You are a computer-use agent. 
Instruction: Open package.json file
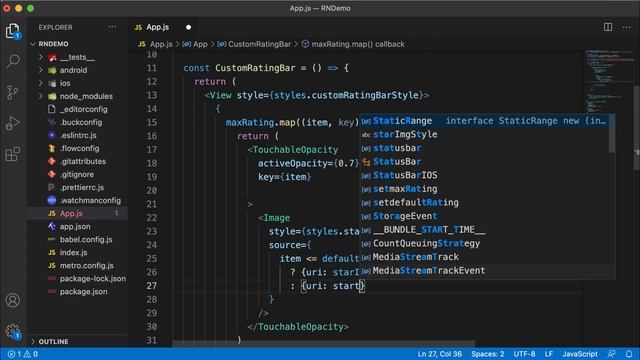pyautogui.click(x=78, y=292)
